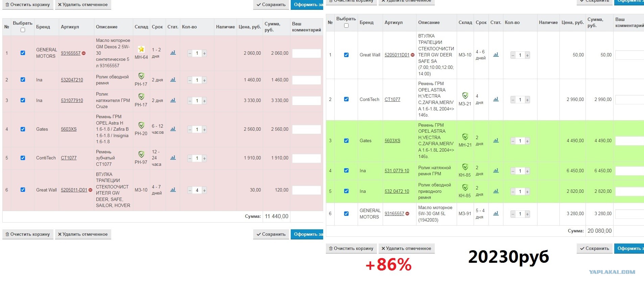Select the left cart total '11 440,00'

click(x=277, y=216)
